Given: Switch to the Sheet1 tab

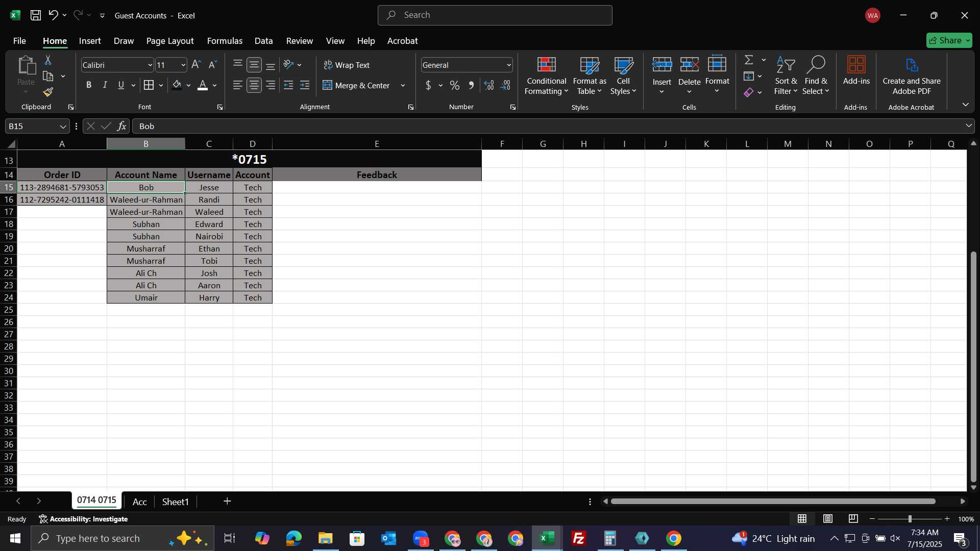Looking at the screenshot, I should click(x=175, y=502).
